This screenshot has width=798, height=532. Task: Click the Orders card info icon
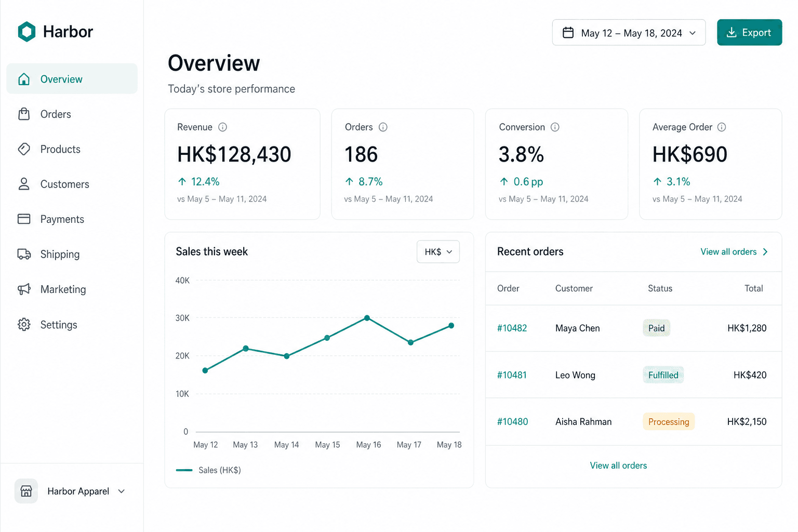pyautogui.click(x=383, y=127)
